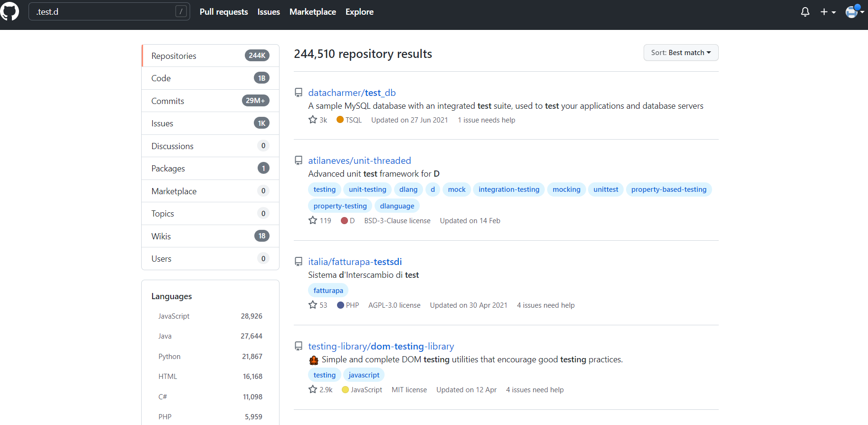
Task: Filter results by PHP language in sidebar
Action: click(x=210, y=417)
